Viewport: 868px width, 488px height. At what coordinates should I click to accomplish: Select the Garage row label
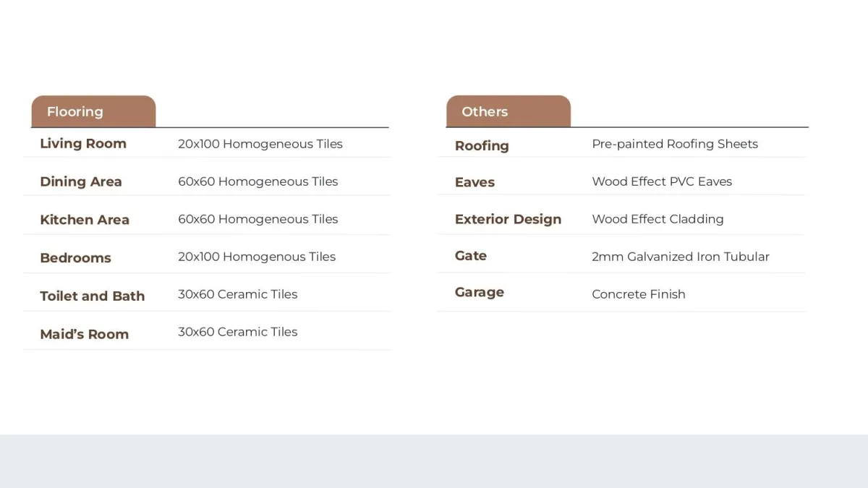pyautogui.click(x=480, y=292)
